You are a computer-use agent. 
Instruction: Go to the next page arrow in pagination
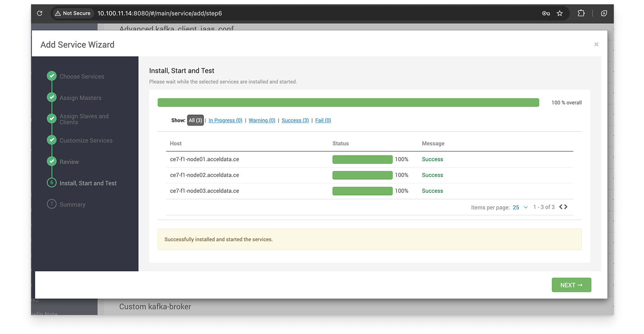tap(566, 207)
